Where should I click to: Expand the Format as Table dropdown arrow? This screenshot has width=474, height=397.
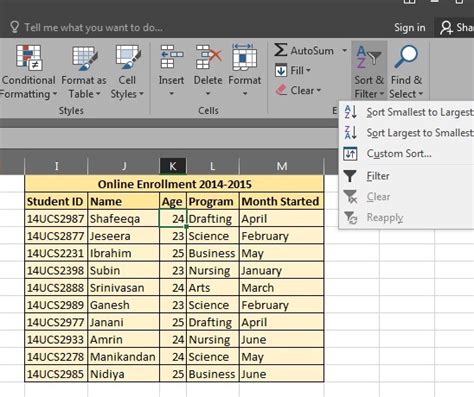coord(98,94)
